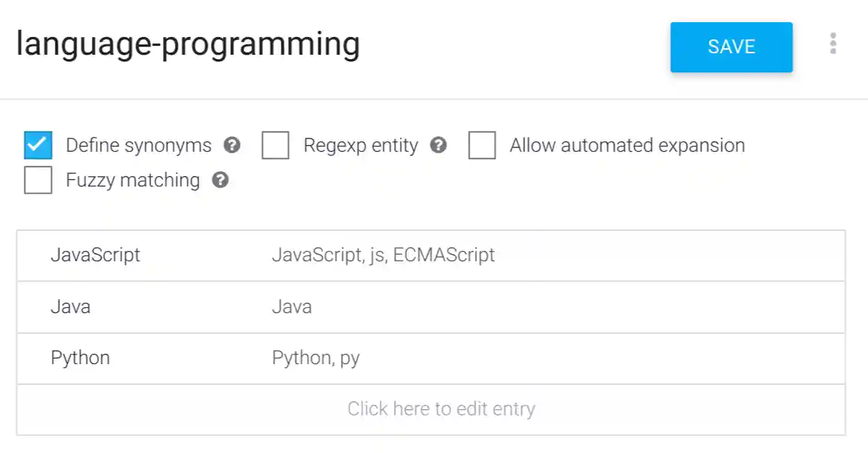Click the Python synonyms field
Screen dimensions: 868x453
(316, 358)
